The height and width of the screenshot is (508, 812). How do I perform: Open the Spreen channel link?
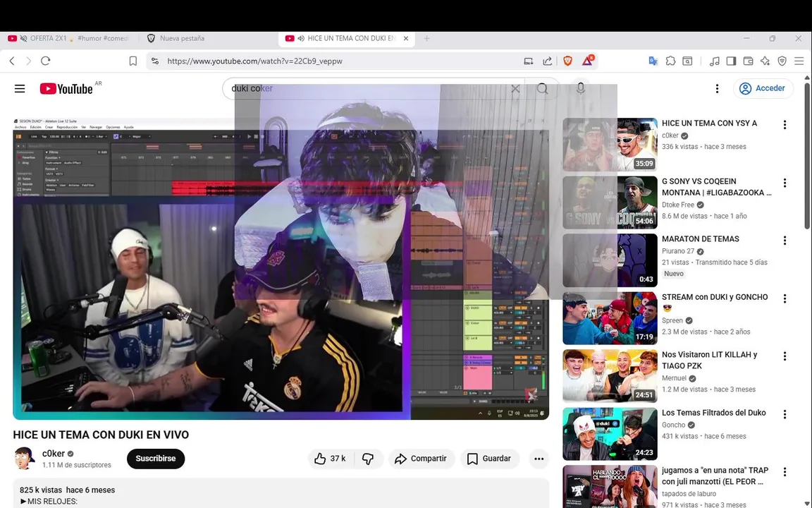[673, 320]
